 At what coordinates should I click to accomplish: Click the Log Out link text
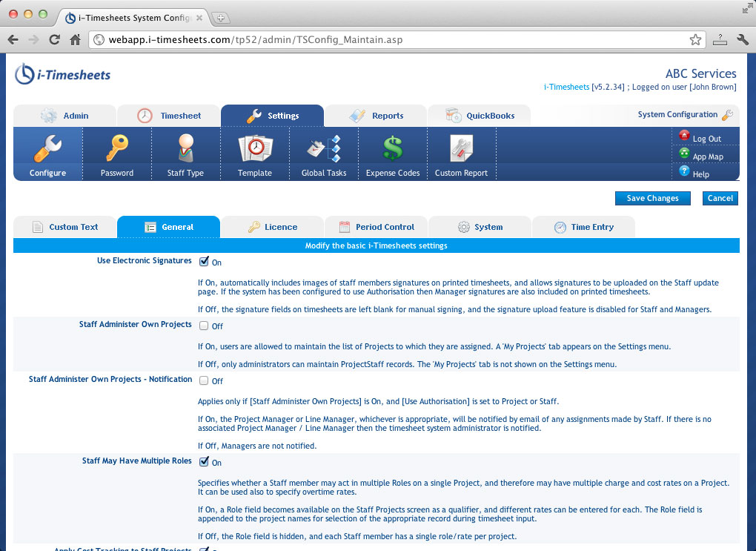tap(707, 139)
